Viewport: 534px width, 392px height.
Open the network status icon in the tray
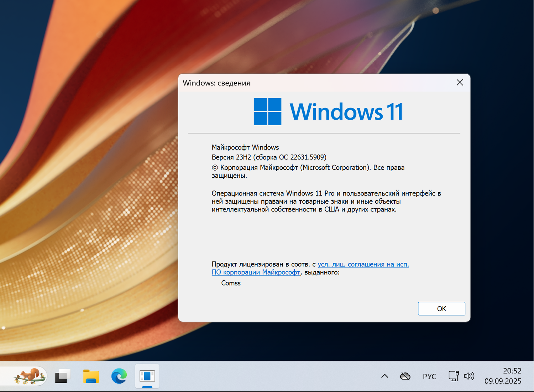pyautogui.click(x=453, y=376)
